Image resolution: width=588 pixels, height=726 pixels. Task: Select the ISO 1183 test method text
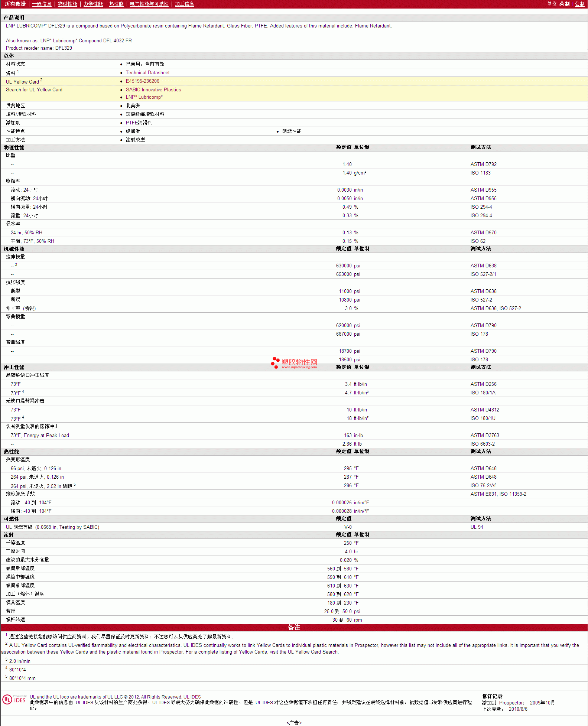tap(480, 173)
